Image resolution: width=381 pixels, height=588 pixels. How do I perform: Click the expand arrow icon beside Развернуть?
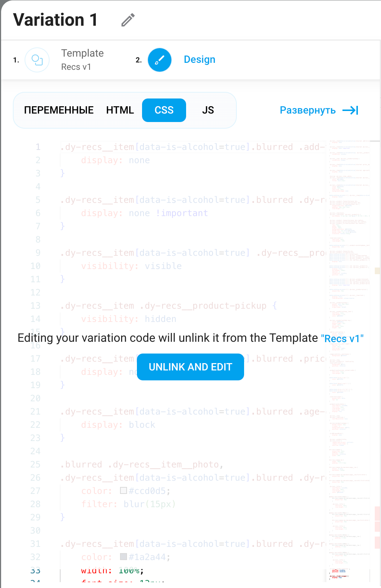coord(350,110)
